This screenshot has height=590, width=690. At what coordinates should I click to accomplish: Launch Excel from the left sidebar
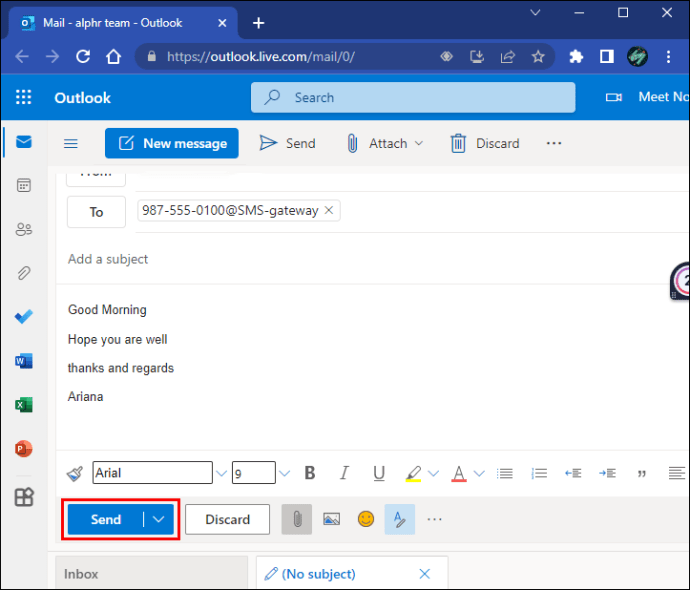tap(23, 405)
